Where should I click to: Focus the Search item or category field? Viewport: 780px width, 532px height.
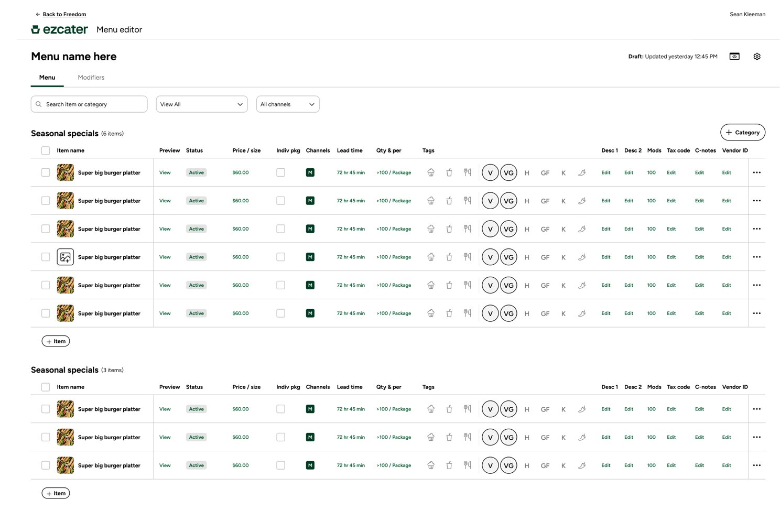(x=89, y=104)
